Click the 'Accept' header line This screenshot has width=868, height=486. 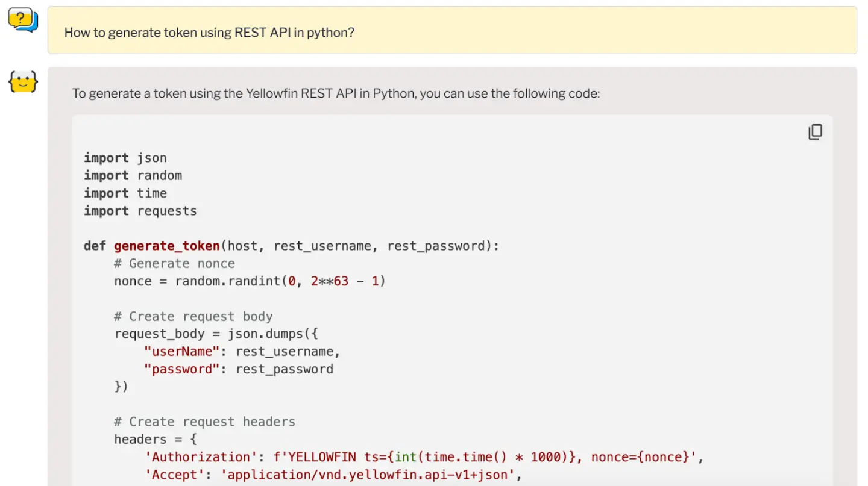[332, 475]
